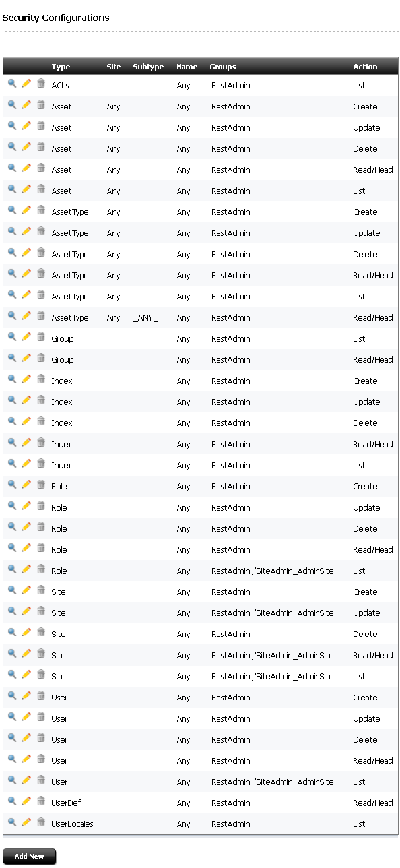Click the Add New button
Viewport: 400px width, 868px height.
[x=29, y=856]
